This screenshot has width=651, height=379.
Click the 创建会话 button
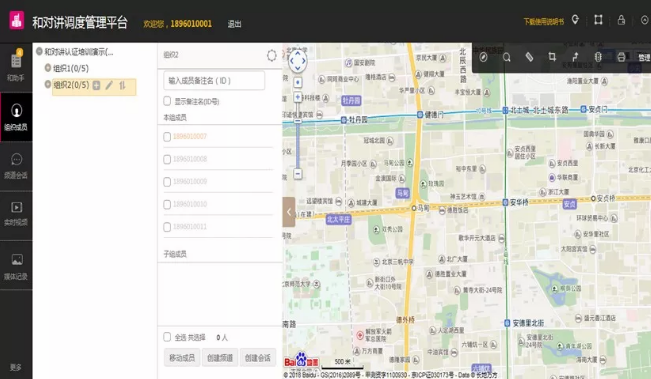point(257,357)
